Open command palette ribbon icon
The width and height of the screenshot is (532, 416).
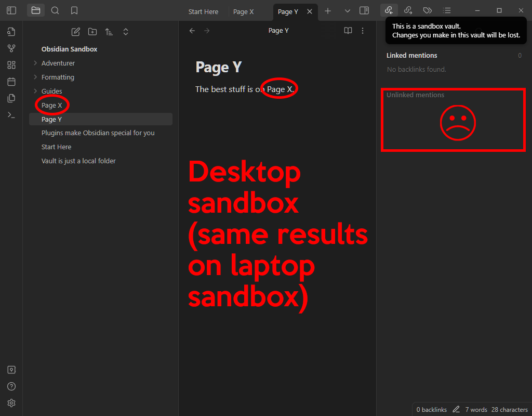(11, 115)
